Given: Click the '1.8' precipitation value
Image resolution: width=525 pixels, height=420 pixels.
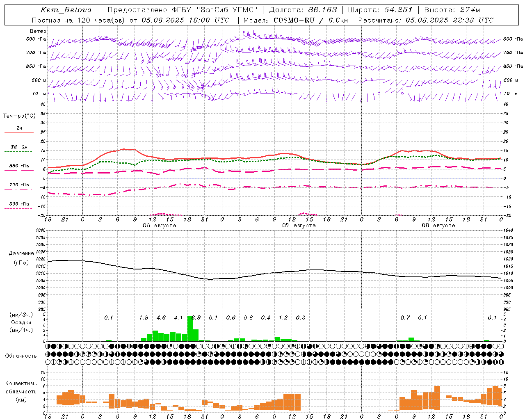Looking at the screenshot, I should [144, 318].
